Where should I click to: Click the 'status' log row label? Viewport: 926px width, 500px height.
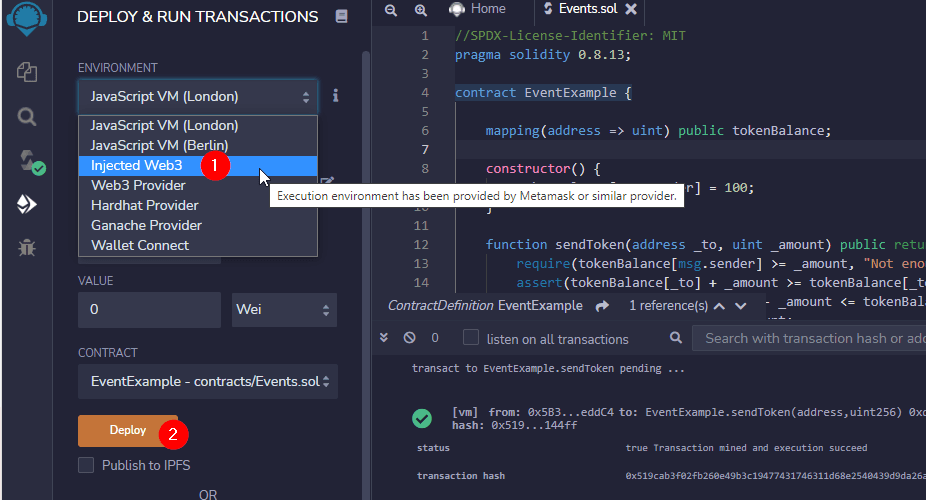click(433, 448)
